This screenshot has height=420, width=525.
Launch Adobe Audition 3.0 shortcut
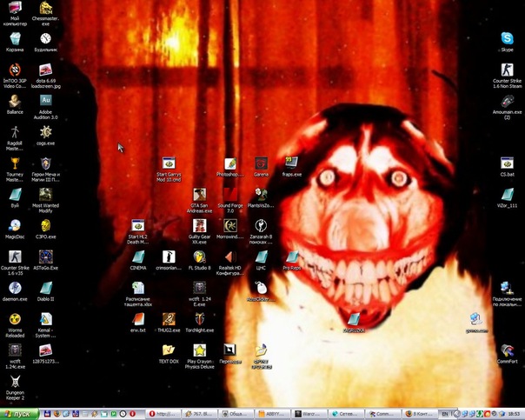click(x=45, y=107)
